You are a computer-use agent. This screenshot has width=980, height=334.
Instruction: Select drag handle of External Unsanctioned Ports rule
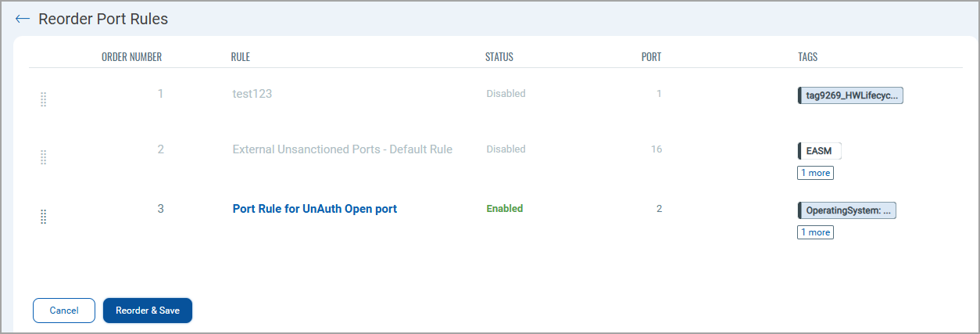pyautogui.click(x=43, y=157)
